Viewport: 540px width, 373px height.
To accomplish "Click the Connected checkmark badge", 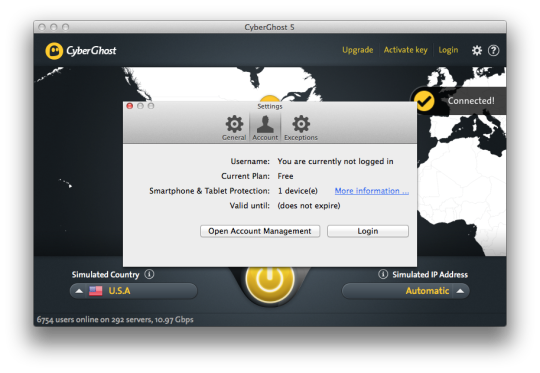I will pyautogui.click(x=424, y=101).
